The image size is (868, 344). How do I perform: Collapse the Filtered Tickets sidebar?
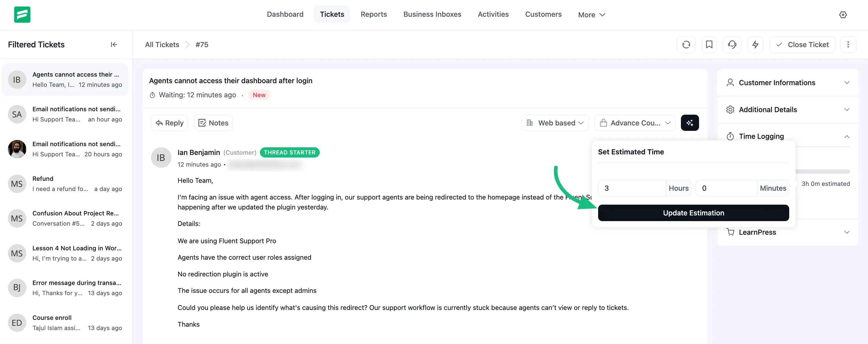[114, 45]
